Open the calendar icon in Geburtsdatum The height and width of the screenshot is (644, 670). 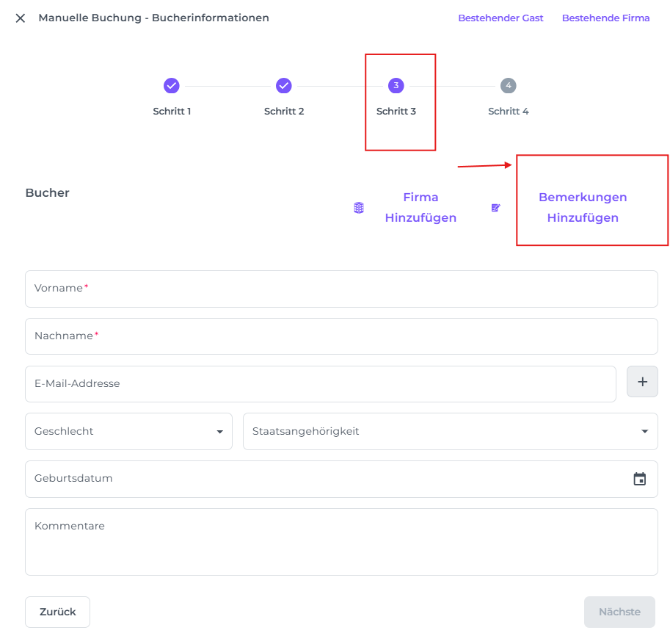click(640, 479)
